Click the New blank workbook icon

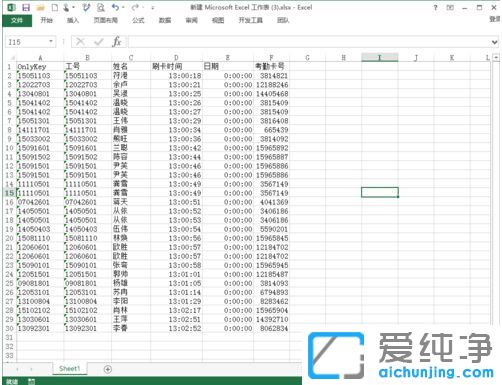pos(55,7)
